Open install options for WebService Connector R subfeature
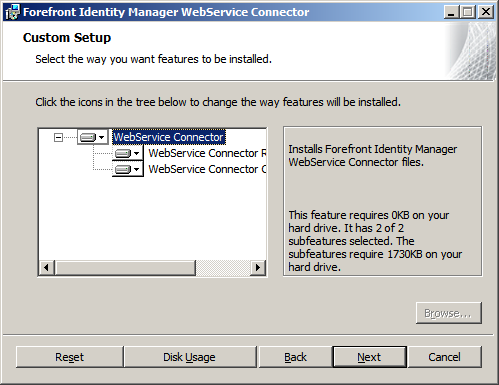This screenshot has height=385, width=499. point(128,153)
